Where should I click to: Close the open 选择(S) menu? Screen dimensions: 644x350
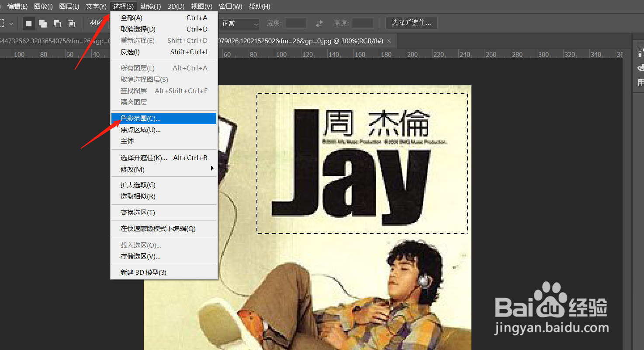[x=123, y=7]
